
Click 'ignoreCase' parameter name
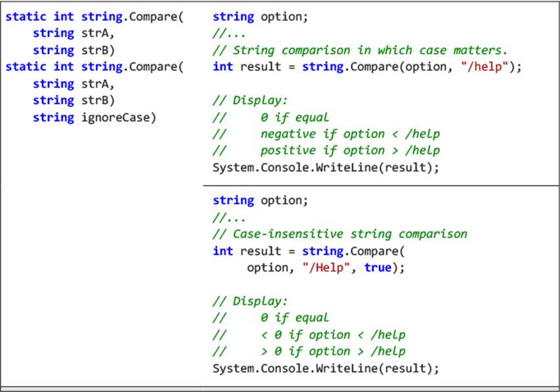tap(119, 117)
